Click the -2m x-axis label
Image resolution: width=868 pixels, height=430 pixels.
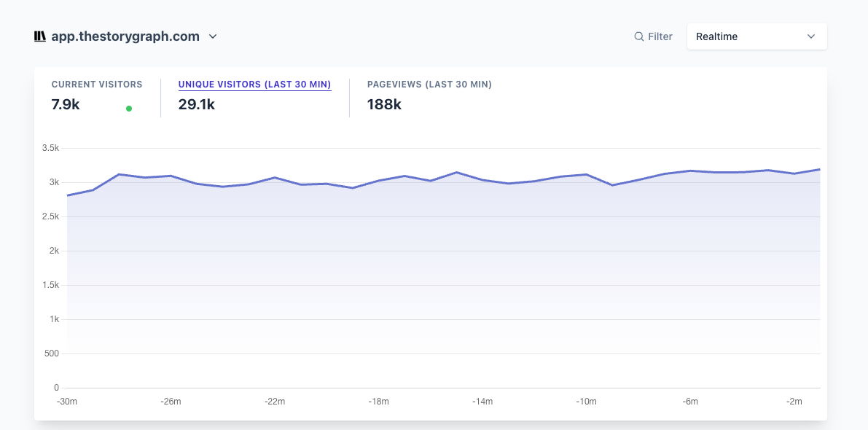point(794,402)
